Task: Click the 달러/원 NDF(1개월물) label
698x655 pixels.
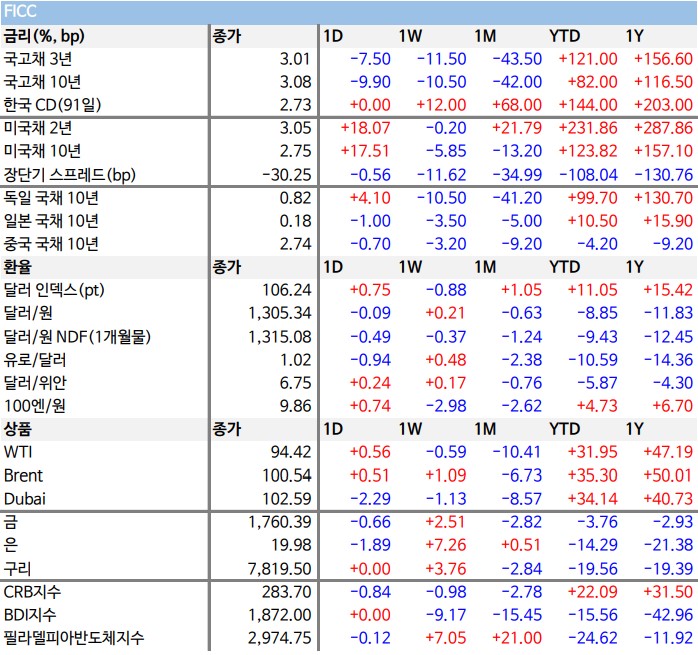Action: (x=77, y=337)
